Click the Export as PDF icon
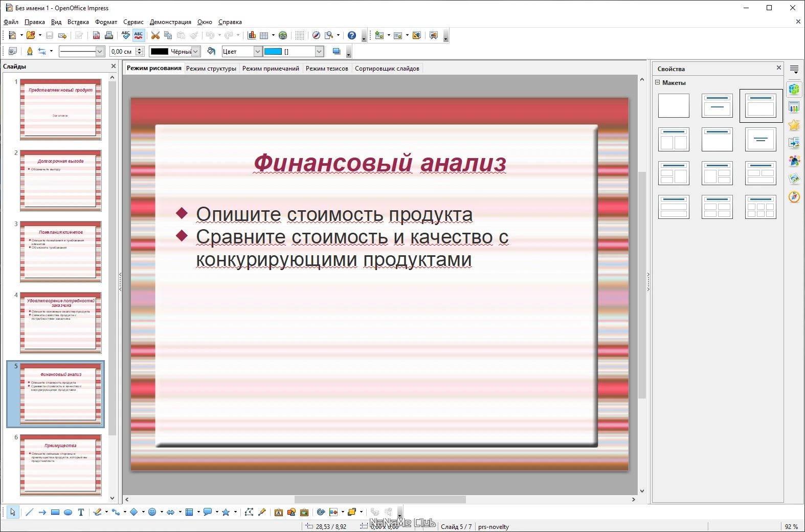 point(96,35)
